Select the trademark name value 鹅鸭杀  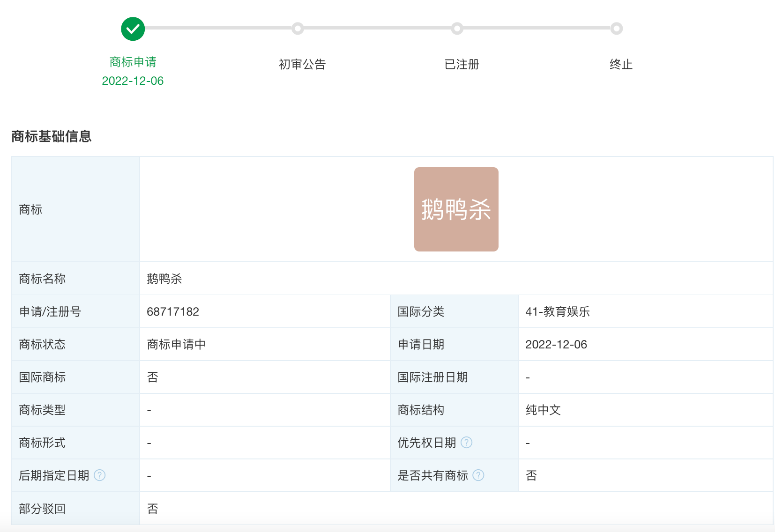[x=164, y=279]
